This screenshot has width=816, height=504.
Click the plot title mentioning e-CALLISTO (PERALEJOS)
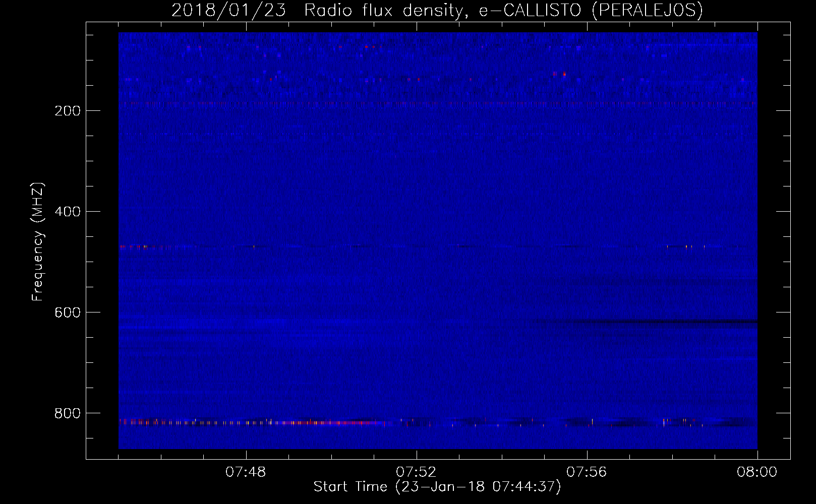click(437, 11)
